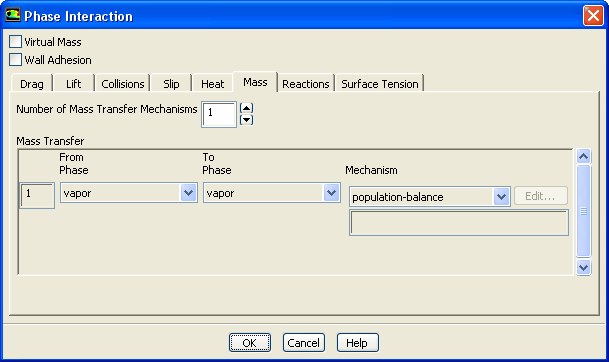Enable the Virtual Mass checkbox
The width and height of the screenshot is (609, 362).
[x=16, y=42]
